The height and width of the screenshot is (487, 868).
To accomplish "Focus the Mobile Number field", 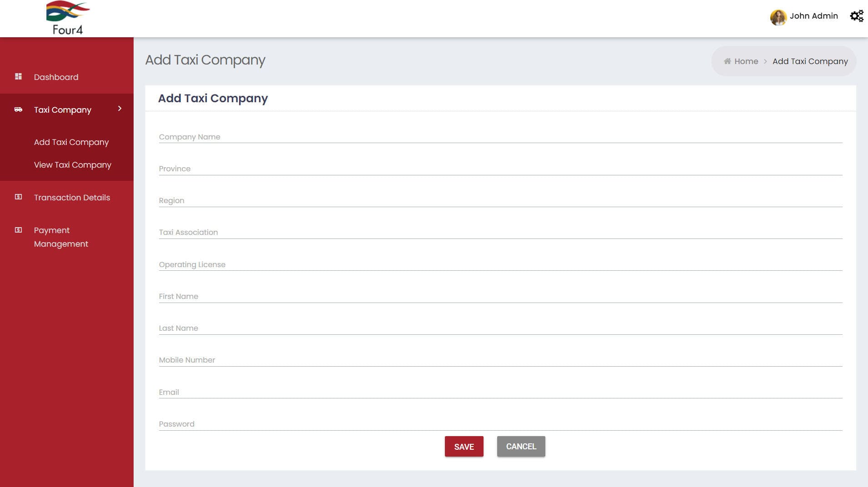I will [409, 360].
